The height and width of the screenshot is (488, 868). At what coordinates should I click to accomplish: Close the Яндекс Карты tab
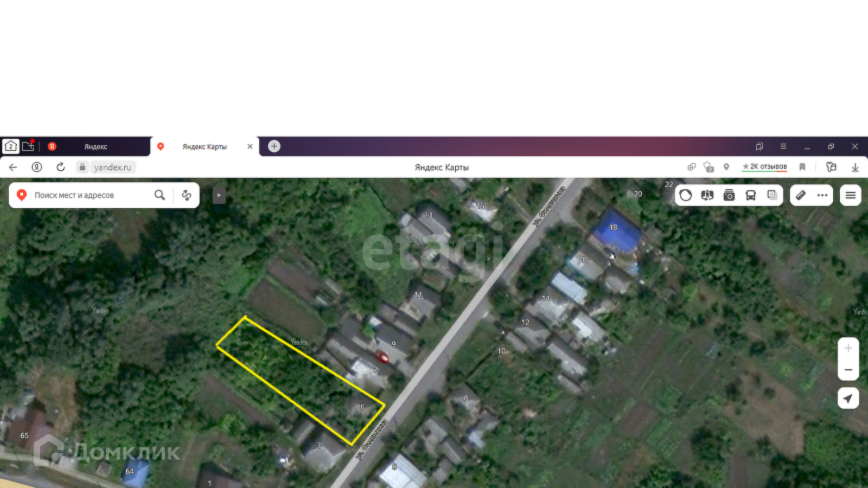pos(250,146)
